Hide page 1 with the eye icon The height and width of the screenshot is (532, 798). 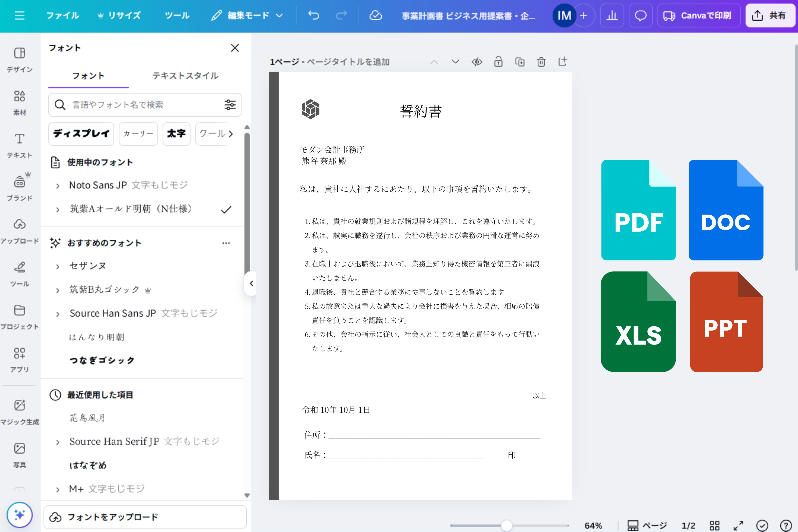(477, 62)
